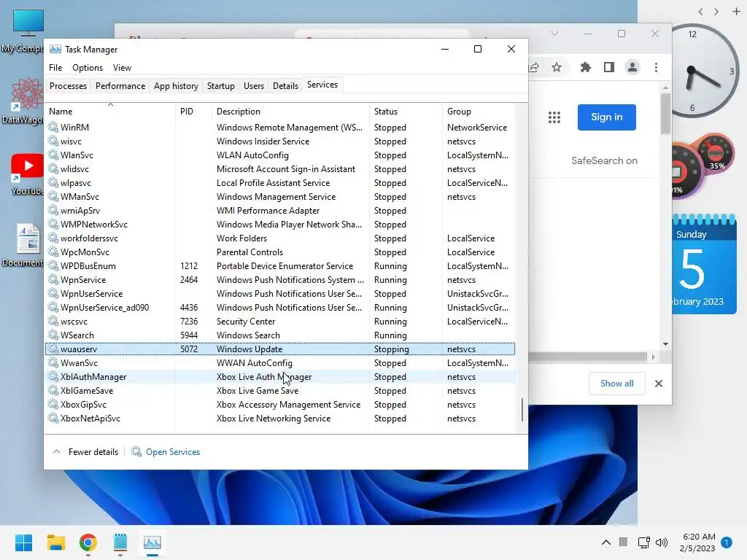Open Chrome tab search dropdown chevron
This screenshot has height=560, width=747.
coord(554,34)
